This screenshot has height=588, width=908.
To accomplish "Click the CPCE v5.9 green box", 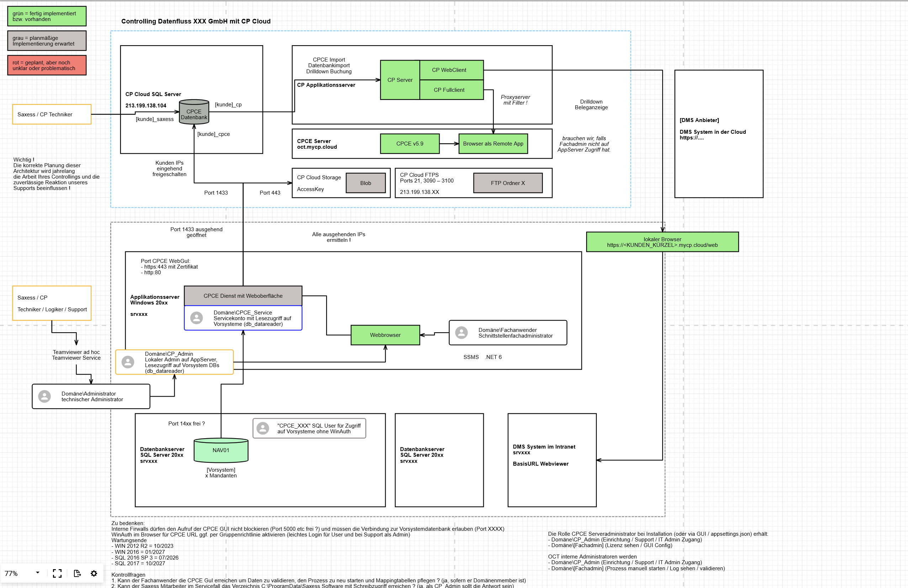I will 409,143.
